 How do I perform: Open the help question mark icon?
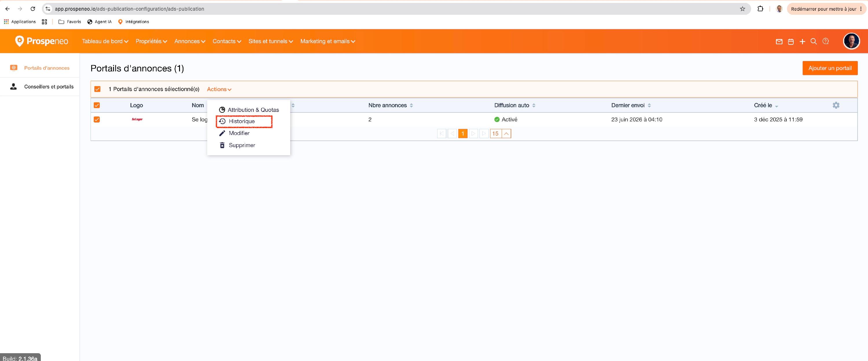(825, 41)
